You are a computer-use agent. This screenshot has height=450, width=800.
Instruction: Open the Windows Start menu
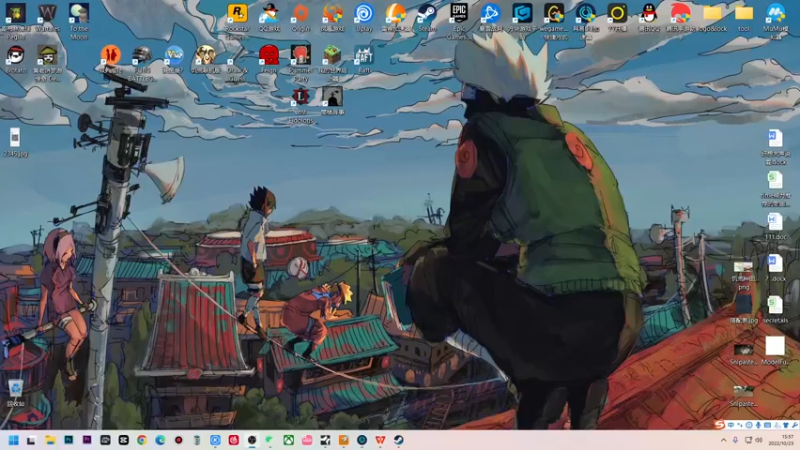click(13, 440)
